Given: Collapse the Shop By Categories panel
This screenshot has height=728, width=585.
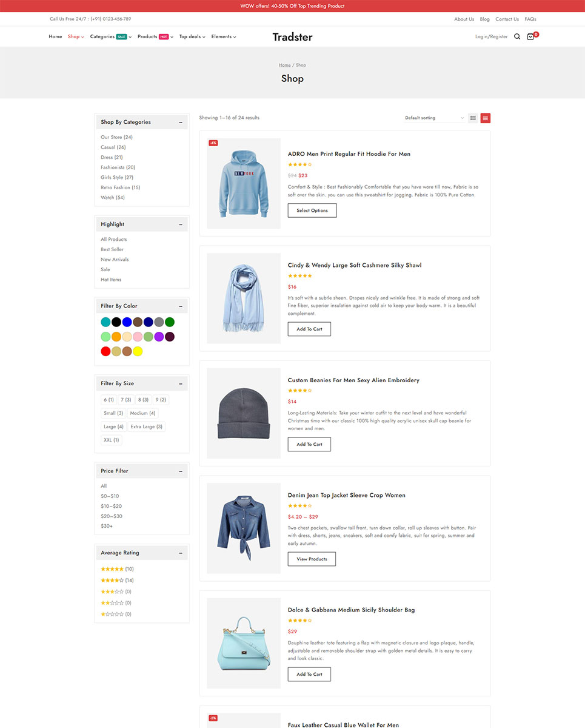Looking at the screenshot, I should (181, 122).
